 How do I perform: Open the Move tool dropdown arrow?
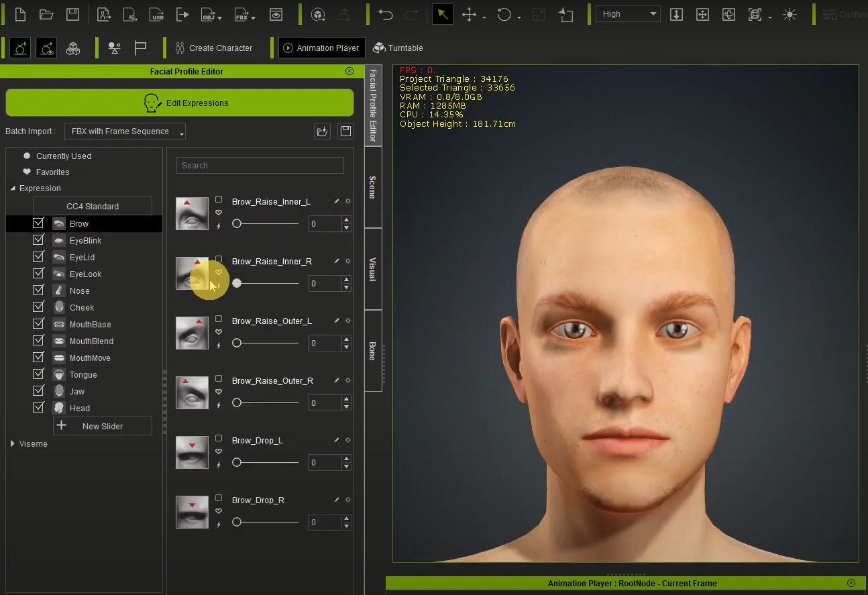click(484, 18)
